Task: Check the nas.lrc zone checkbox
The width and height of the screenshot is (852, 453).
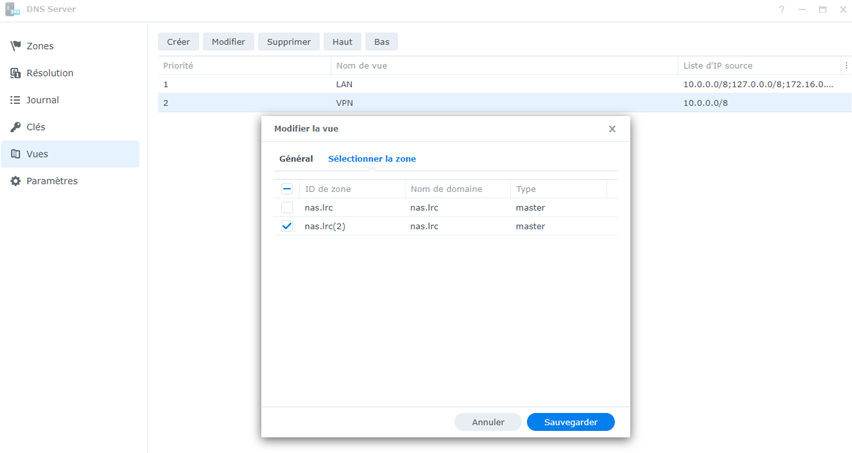Action: pyautogui.click(x=287, y=208)
